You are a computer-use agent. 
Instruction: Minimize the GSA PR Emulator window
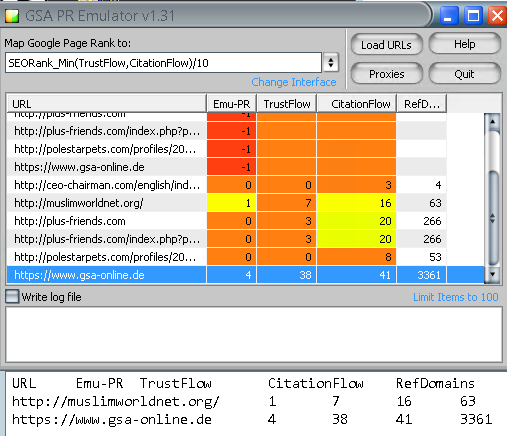pyautogui.click(x=448, y=16)
